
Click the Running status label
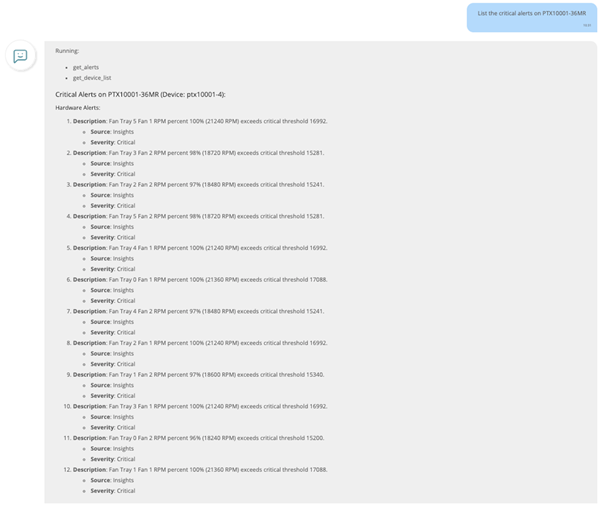pos(67,51)
